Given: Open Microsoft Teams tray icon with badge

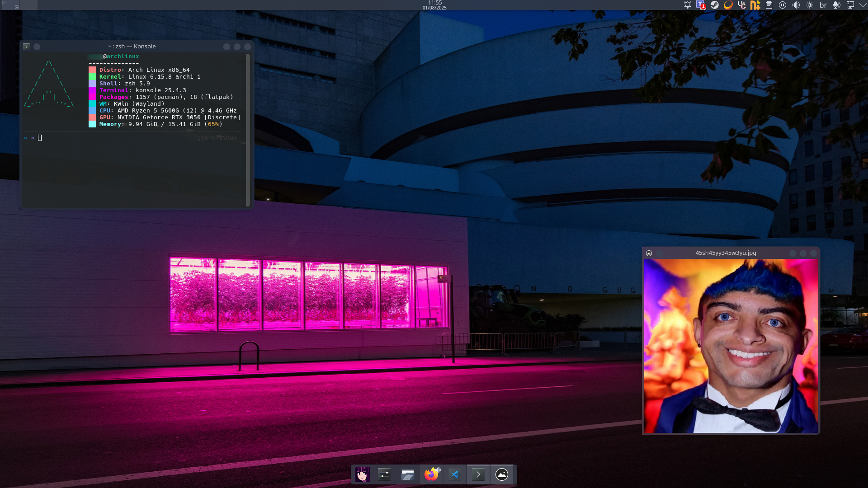Looking at the screenshot, I should [701, 5].
